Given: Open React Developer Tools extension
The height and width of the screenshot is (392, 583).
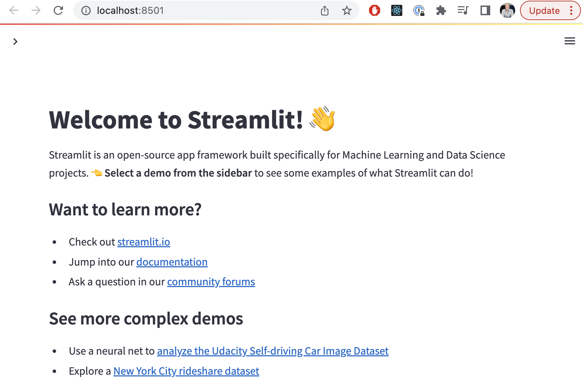Looking at the screenshot, I should [x=397, y=10].
